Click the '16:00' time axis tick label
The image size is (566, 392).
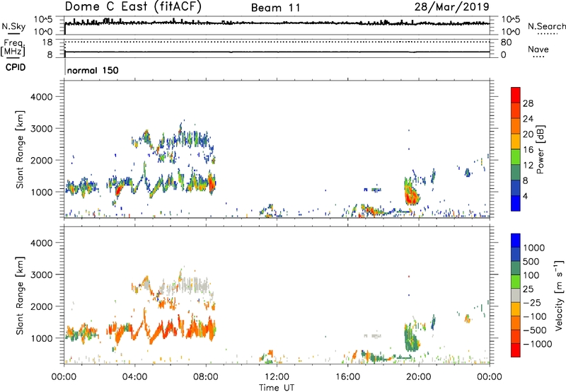(x=347, y=377)
